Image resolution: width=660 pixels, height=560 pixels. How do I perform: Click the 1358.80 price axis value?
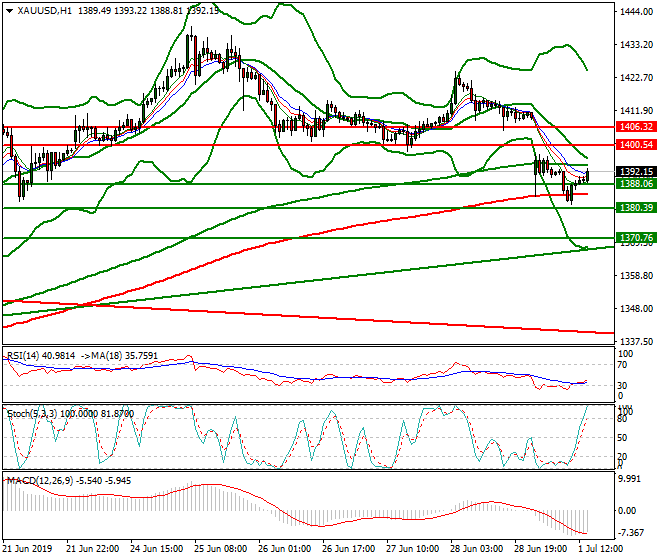[x=636, y=276]
